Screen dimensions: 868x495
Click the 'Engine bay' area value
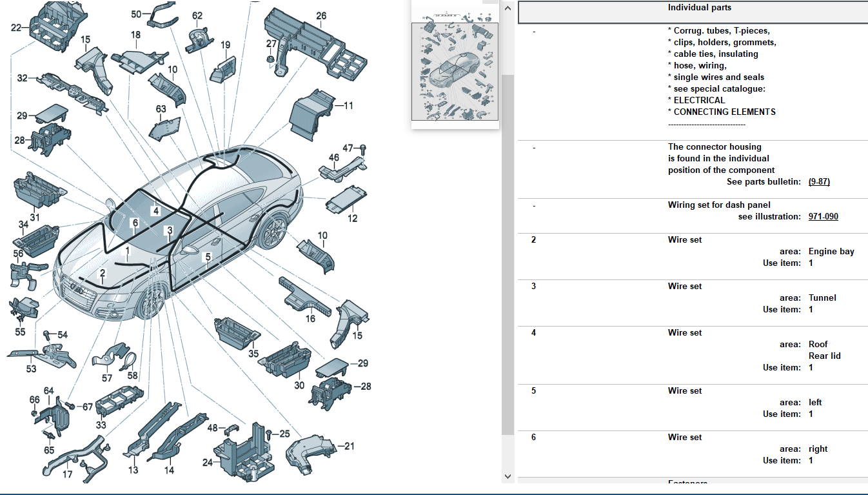[831, 252]
